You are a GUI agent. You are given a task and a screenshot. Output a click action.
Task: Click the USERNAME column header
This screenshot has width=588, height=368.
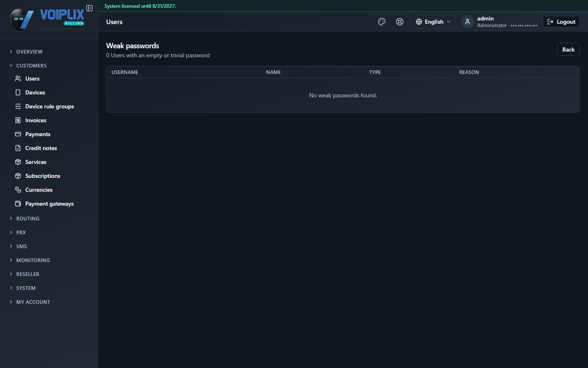click(125, 72)
